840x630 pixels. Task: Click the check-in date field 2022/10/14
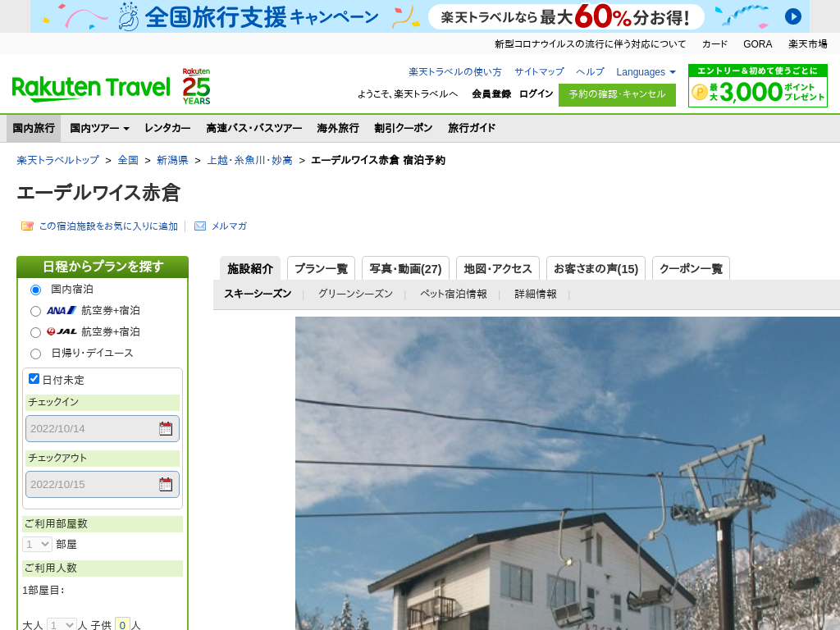pos(103,428)
